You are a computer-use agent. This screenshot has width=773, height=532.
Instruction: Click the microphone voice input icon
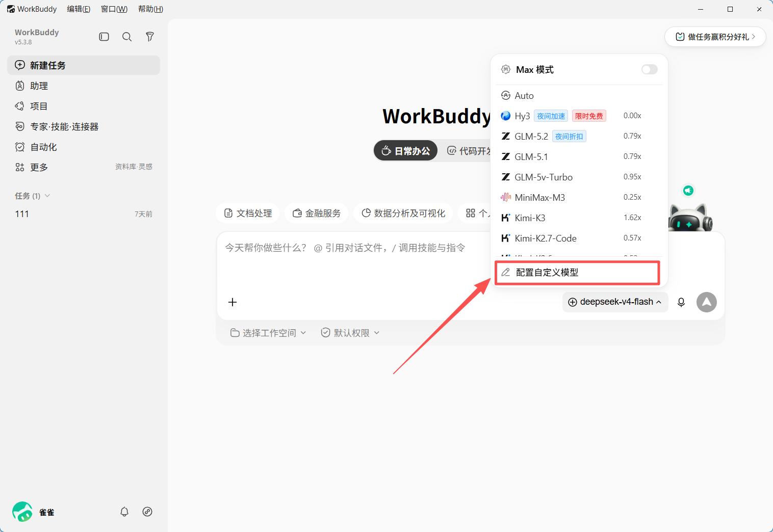(681, 302)
